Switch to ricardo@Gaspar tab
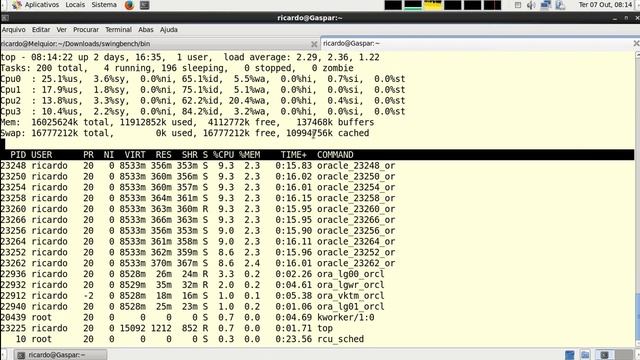The height and width of the screenshot is (360, 640). (x=480, y=43)
